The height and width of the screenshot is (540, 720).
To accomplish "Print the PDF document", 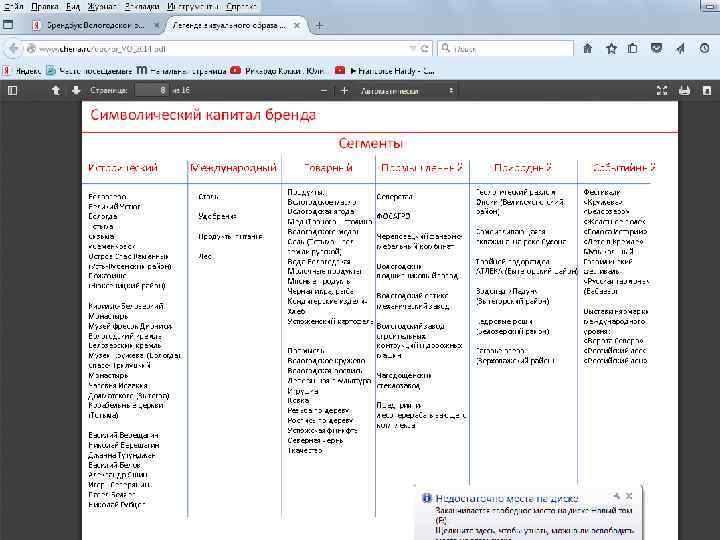I will tap(684, 90).
